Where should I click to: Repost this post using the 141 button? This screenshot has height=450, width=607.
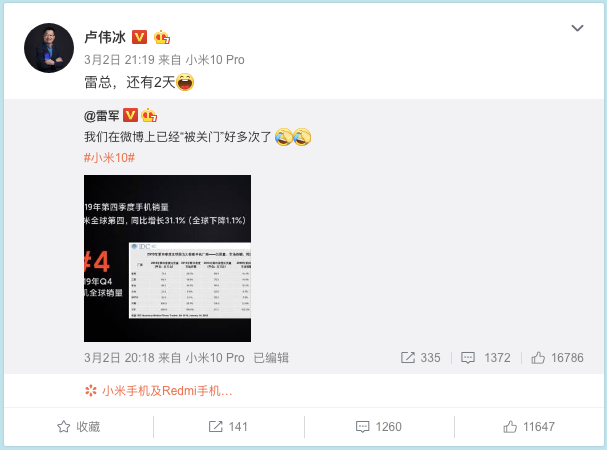coord(228,427)
